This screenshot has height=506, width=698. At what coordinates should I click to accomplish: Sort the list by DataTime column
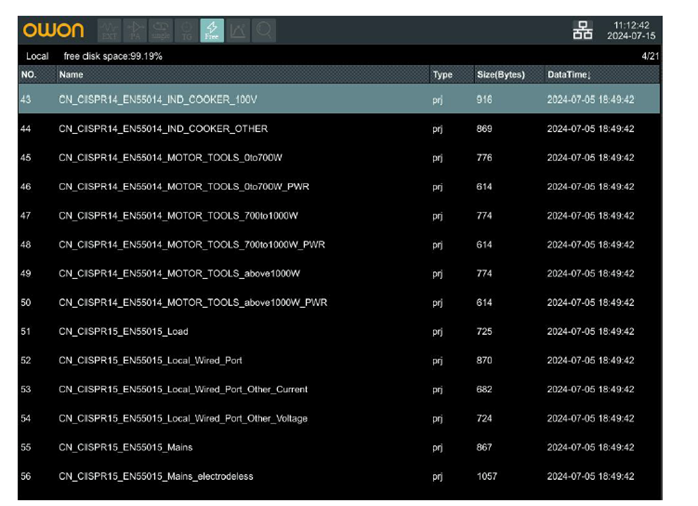pyautogui.click(x=570, y=75)
